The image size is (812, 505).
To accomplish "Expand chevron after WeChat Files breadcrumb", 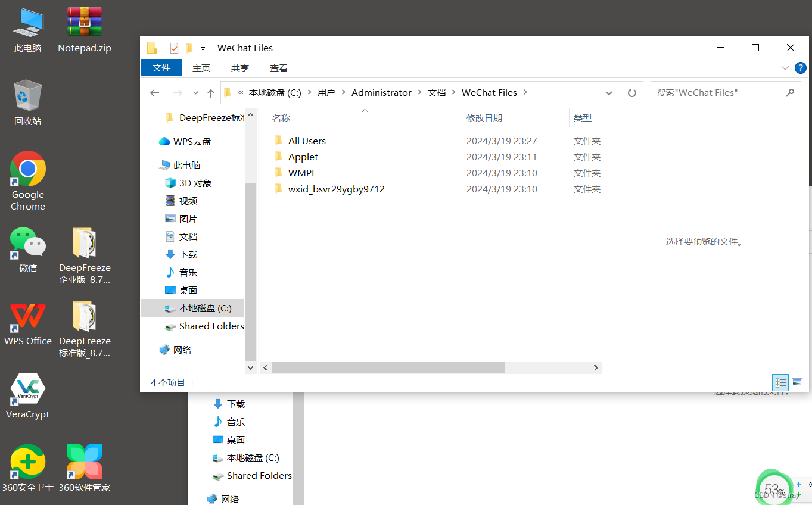I will pos(524,93).
